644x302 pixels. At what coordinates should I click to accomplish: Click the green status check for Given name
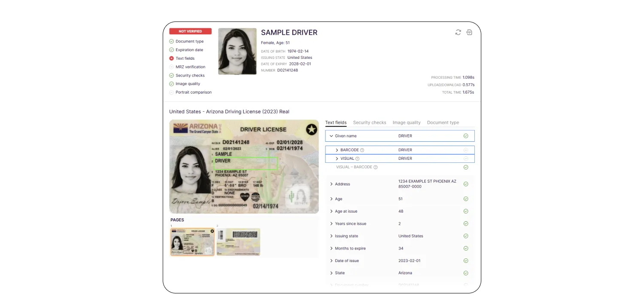pyautogui.click(x=466, y=136)
